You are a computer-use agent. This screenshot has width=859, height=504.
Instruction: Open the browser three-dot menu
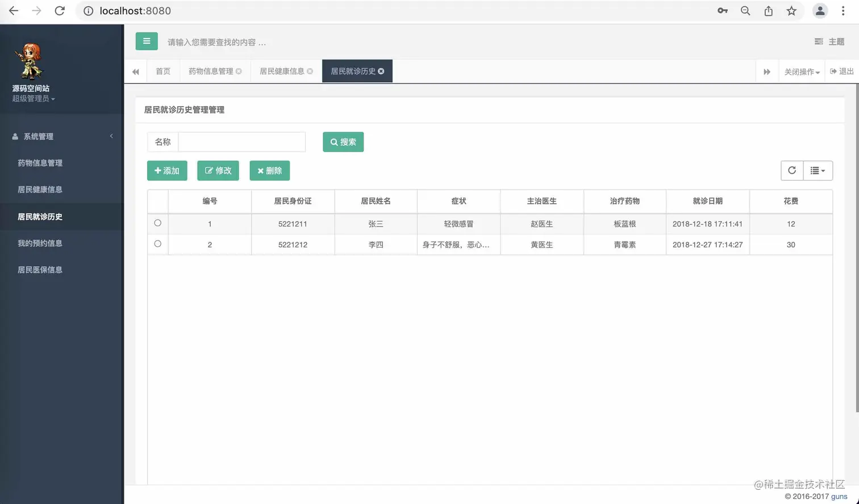pyautogui.click(x=843, y=11)
